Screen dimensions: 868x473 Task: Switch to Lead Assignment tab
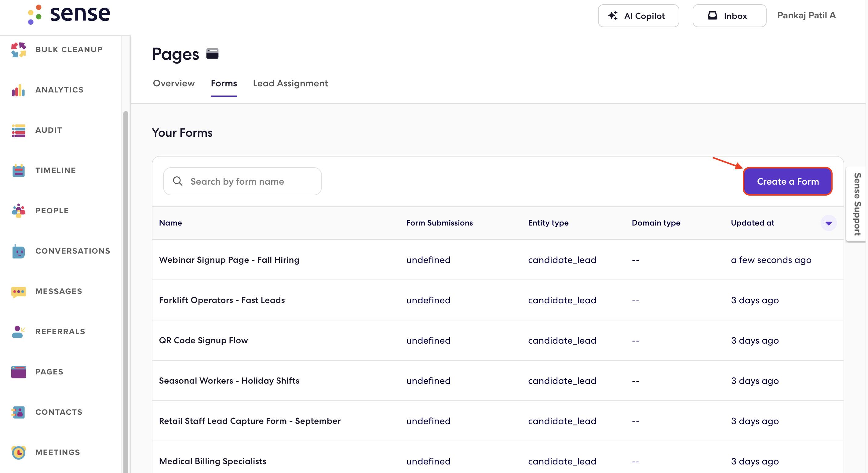coord(290,83)
